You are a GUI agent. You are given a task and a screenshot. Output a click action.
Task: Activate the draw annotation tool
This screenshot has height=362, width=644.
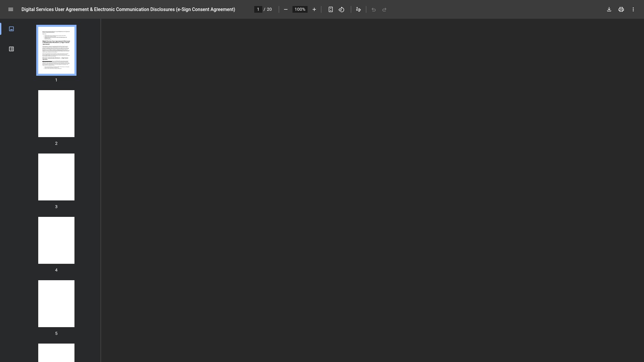click(359, 9)
